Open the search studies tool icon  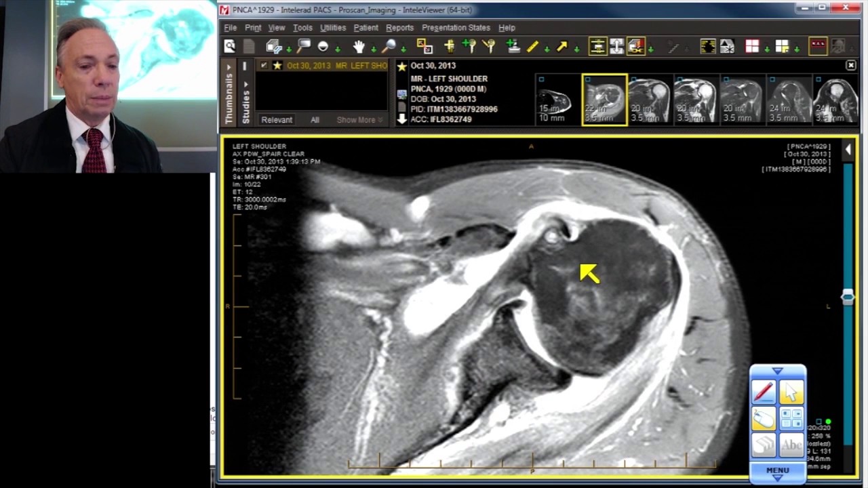(230, 46)
